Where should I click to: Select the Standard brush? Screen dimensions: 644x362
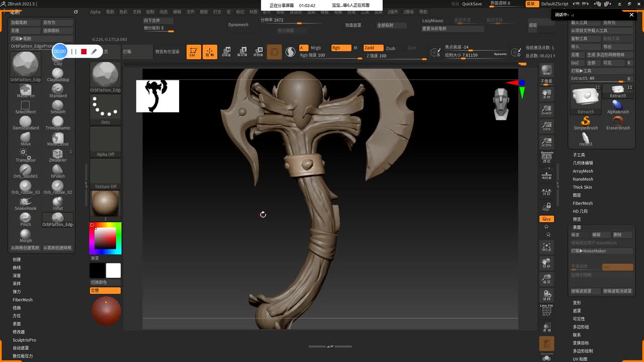click(x=58, y=92)
